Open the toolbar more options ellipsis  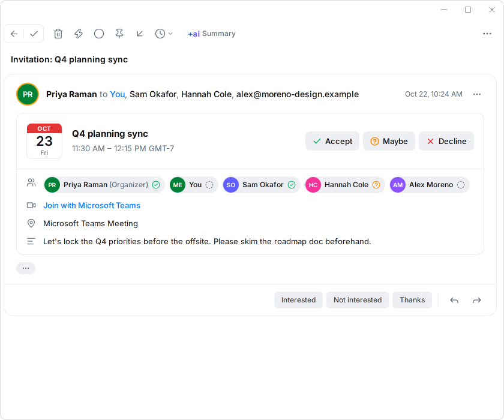pos(487,34)
